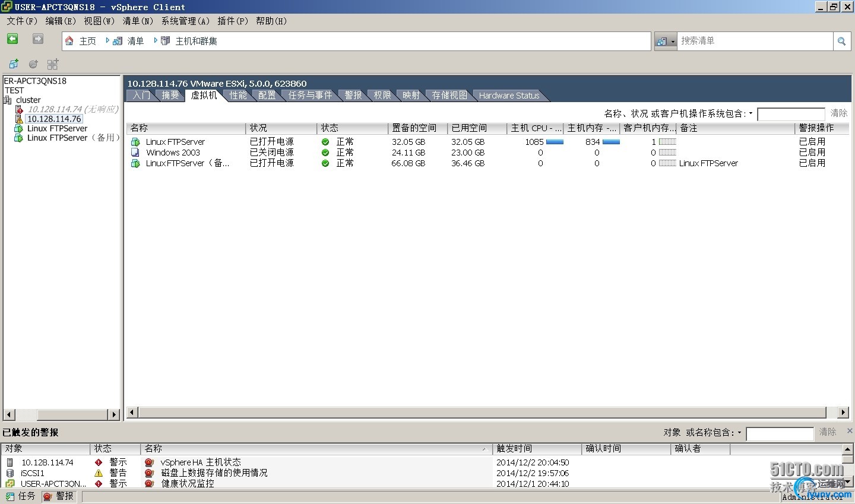Click the VM icon of Linux FTPServer in tree

pos(19,128)
